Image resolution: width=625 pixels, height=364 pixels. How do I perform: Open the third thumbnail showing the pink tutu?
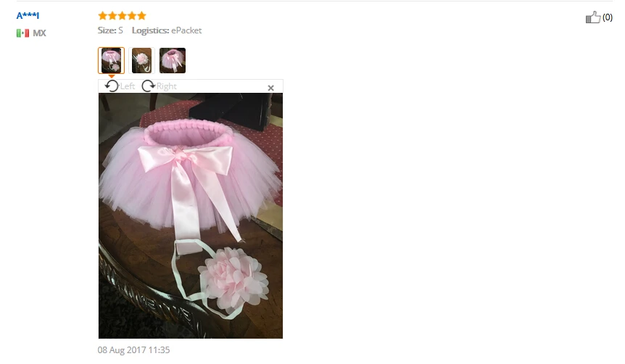click(x=173, y=61)
